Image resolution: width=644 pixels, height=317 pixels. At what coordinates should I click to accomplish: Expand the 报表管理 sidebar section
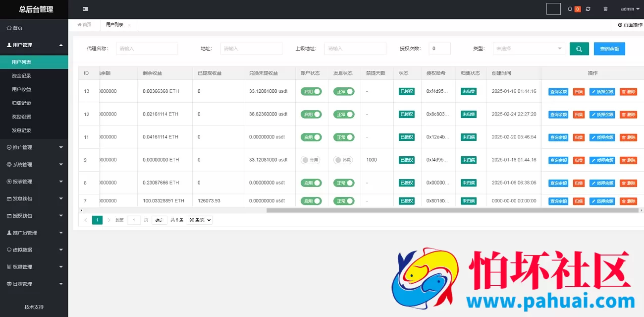[34, 182]
